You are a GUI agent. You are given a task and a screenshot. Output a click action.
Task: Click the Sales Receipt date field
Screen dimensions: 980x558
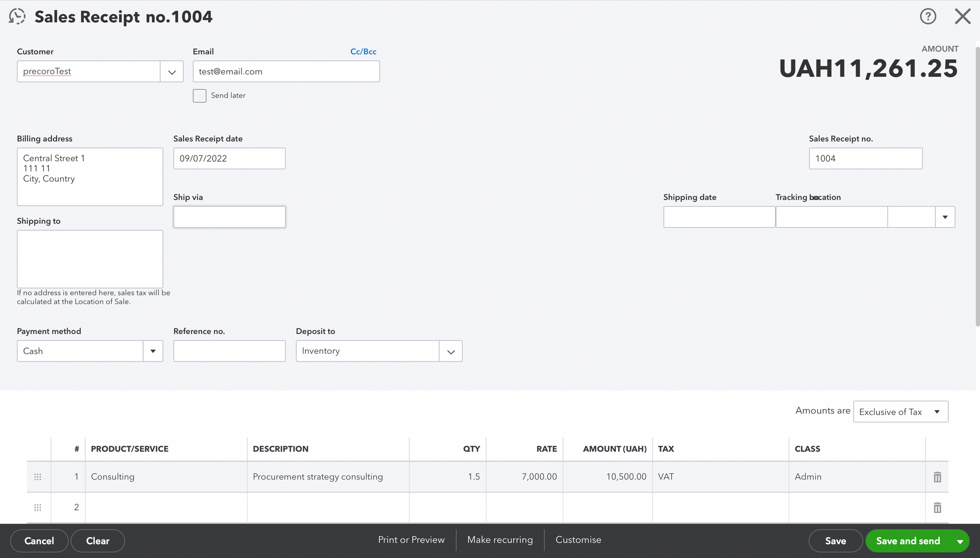tap(229, 158)
